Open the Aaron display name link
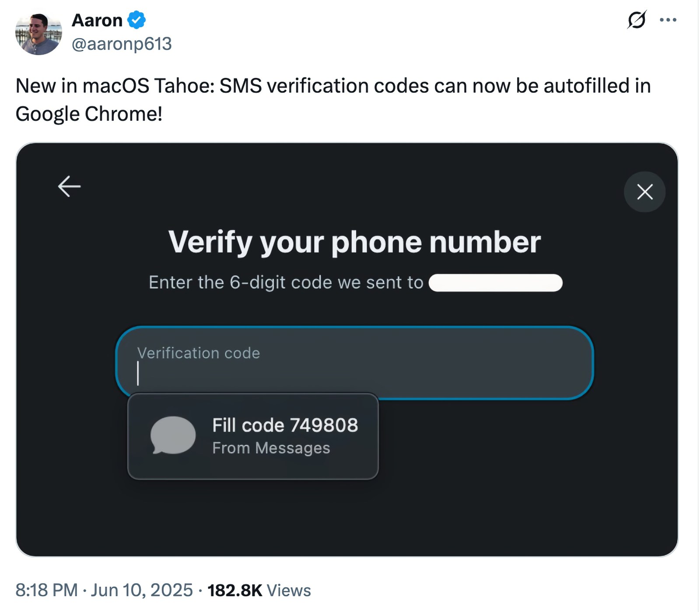 (x=97, y=20)
